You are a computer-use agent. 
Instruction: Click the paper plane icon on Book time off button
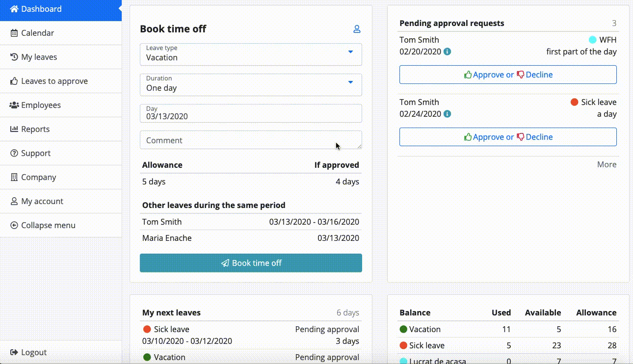coord(225,263)
